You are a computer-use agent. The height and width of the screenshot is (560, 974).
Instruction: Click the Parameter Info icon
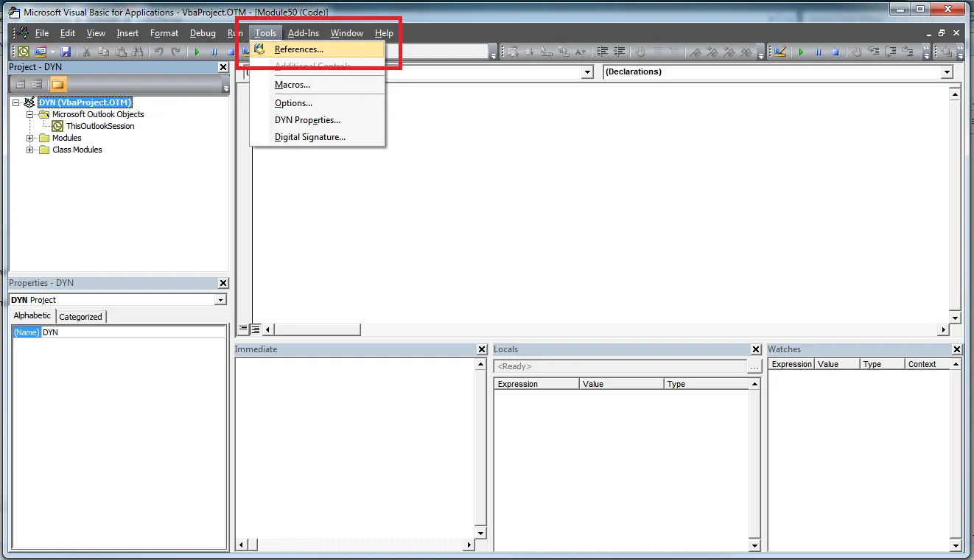pyautogui.click(x=564, y=52)
